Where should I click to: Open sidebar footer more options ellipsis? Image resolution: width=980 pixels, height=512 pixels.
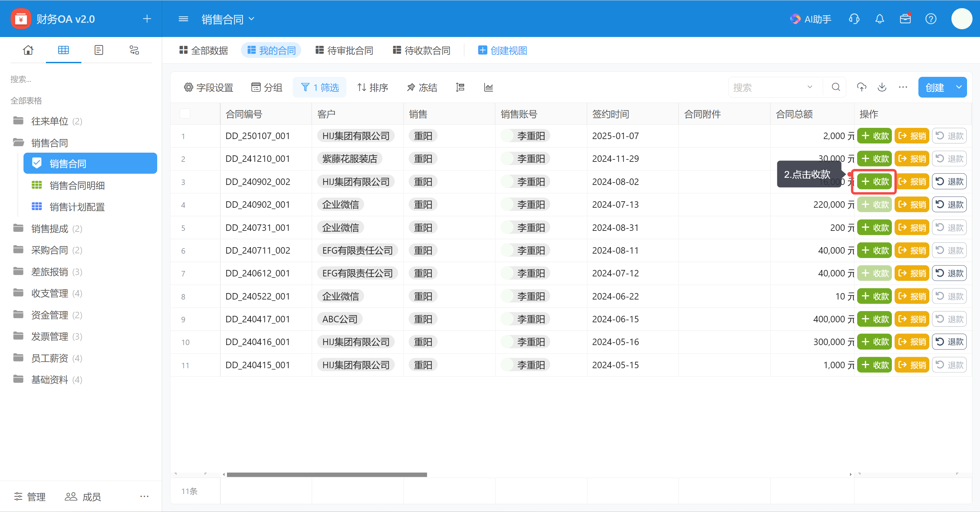pos(145,496)
